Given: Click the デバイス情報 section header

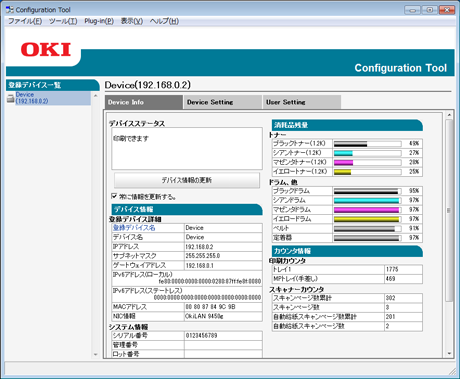Looking at the screenshot, I should click(187, 210).
